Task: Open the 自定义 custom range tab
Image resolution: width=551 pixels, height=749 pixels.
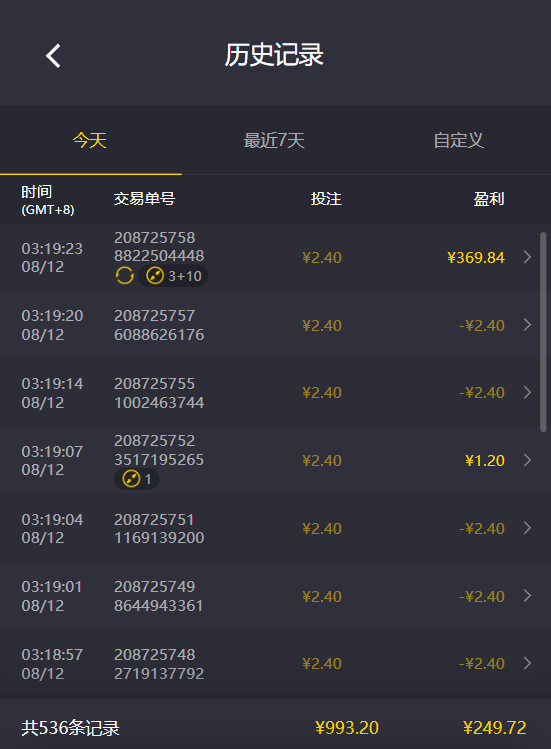Action: (459, 140)
